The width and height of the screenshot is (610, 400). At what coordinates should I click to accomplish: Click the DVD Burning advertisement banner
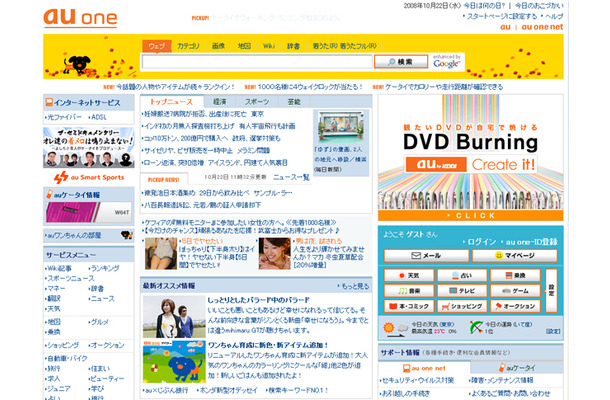click(471, 157)
